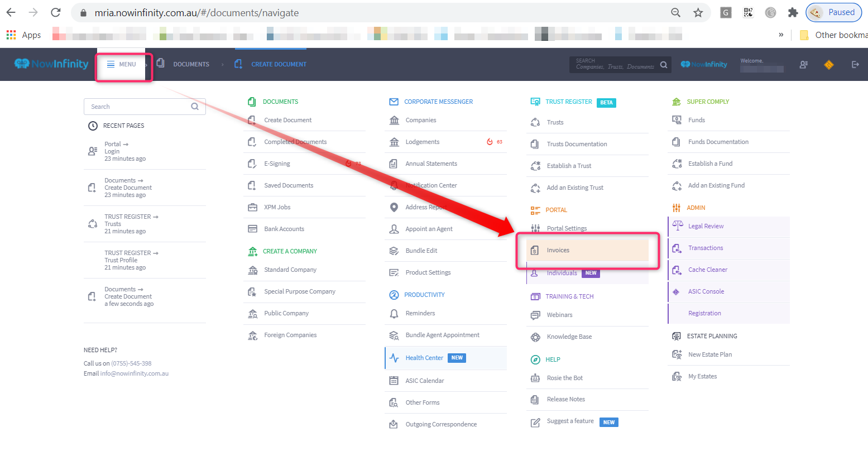Open Release Notes link
This screenshot has height=451, width=868.
click(x=566, y=399)
